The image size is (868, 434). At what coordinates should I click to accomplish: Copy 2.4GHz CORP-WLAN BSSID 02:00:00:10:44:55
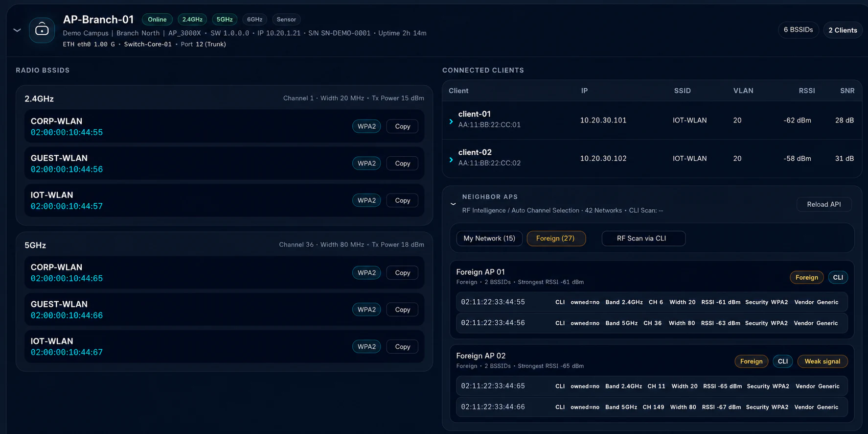point(402,126)
